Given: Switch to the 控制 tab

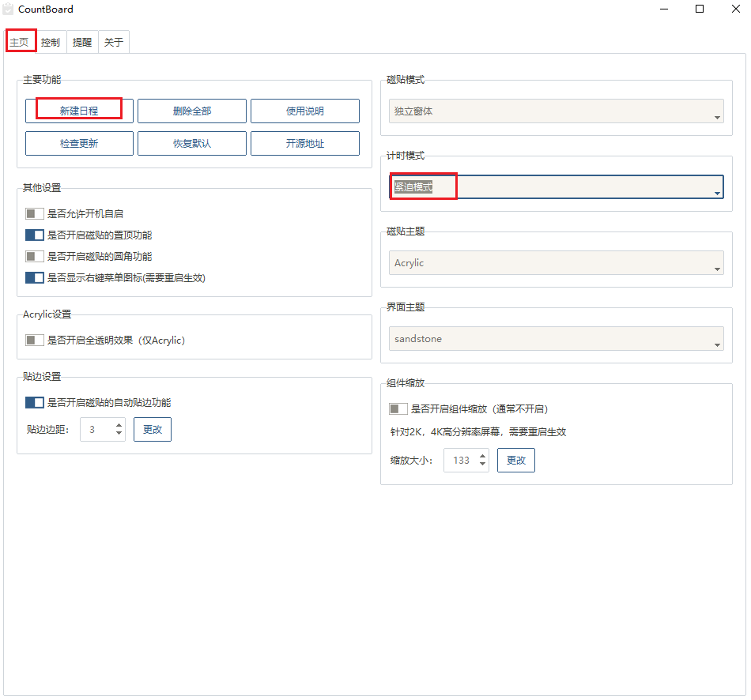Looking at the screenshot, I should click(51, 42).
